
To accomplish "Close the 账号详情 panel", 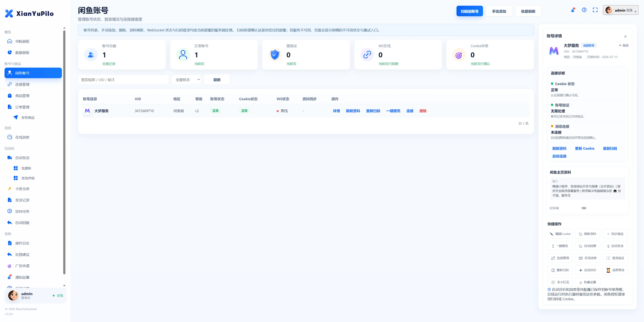I will tap(625, 37).
